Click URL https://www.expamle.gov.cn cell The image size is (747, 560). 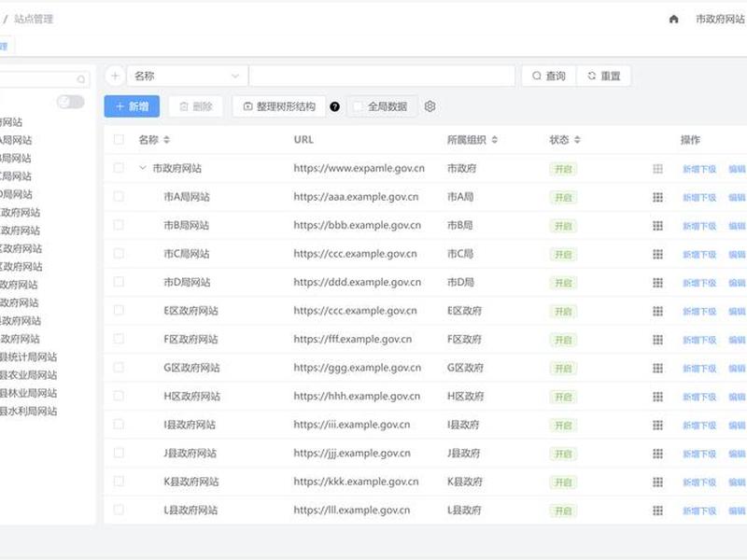pyautogui.click(x=359, y=169)
